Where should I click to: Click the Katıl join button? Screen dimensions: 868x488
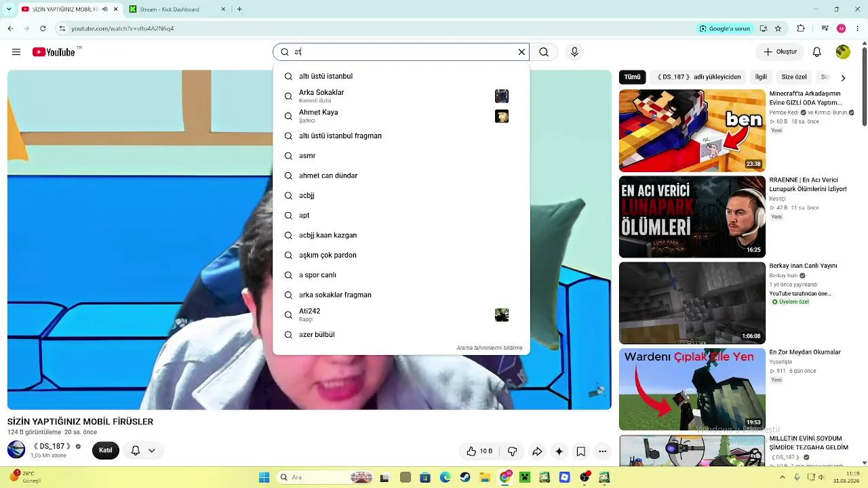pyautogui.click(x=106, y=451)
